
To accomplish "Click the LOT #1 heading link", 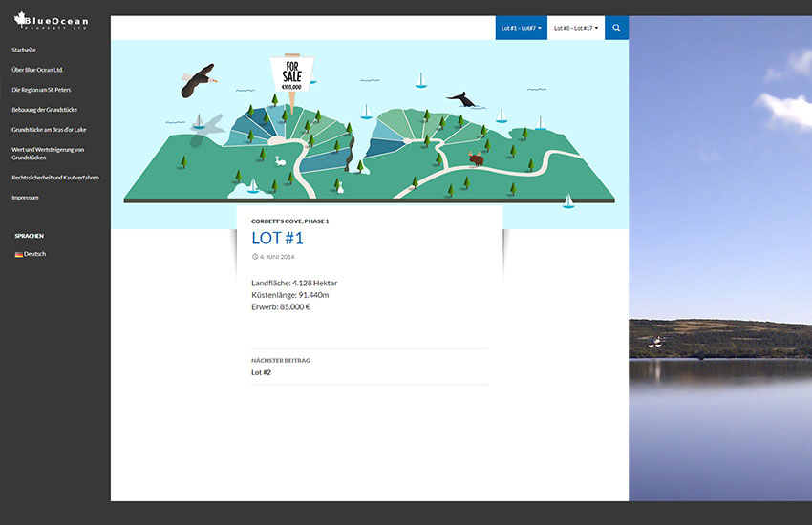I will click(x=277, y=239).
